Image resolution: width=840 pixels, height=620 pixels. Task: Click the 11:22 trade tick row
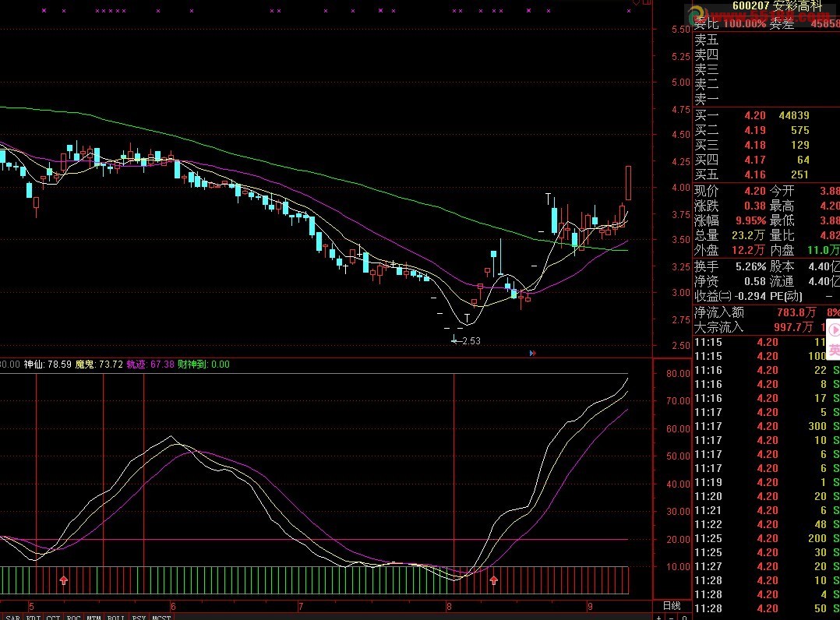pos(767,524)
